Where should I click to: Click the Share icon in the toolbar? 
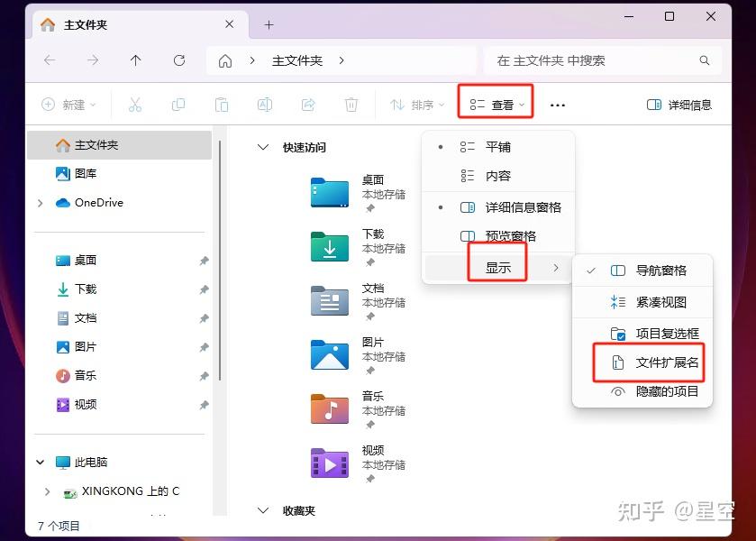pyautogui.click(x=308, y=104)
